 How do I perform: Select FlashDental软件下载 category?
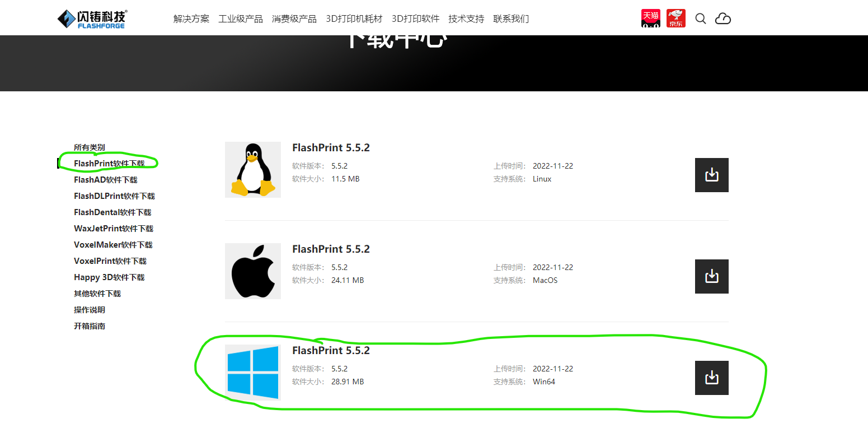[x=112, y=212]
